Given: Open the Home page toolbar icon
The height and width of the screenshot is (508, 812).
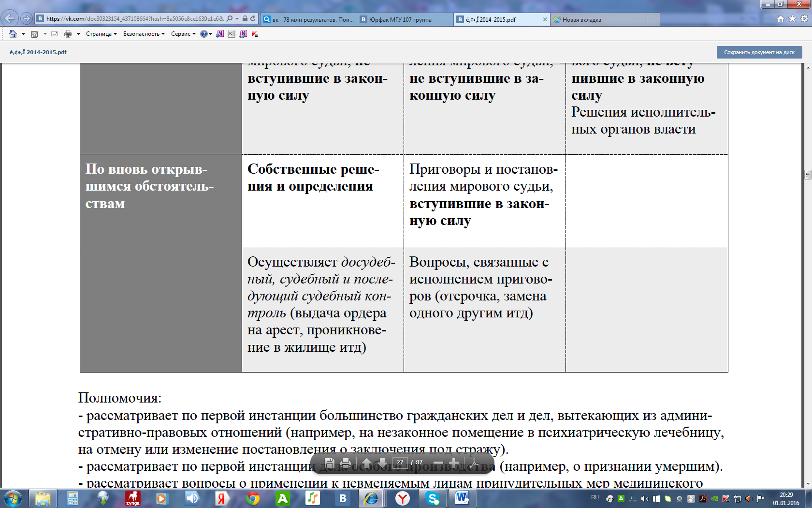Looking at the screenshot, I should 13,34.
